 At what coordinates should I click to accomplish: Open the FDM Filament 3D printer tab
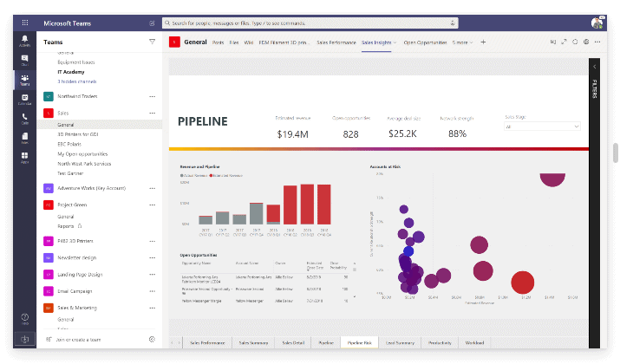(x=284, y=42)
